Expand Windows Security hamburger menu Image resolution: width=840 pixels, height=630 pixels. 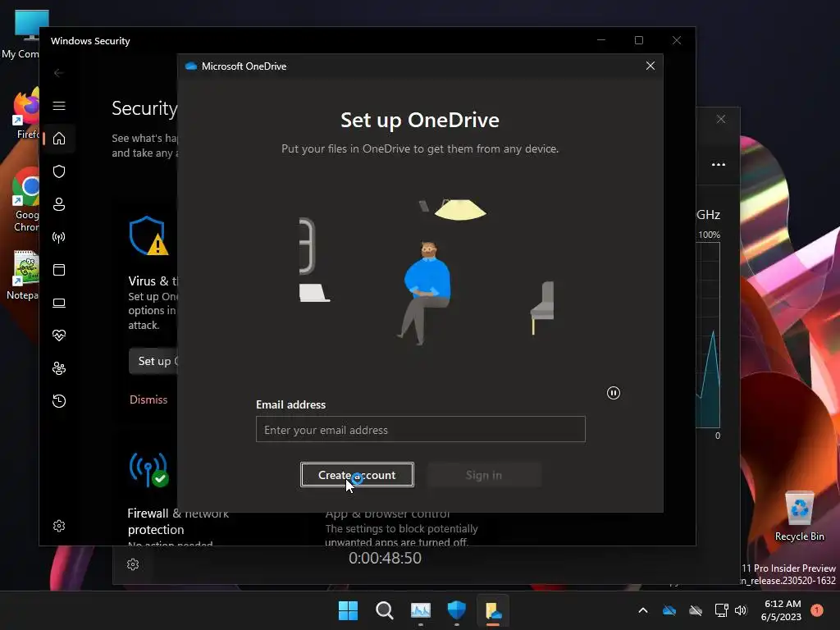point(59,106)
